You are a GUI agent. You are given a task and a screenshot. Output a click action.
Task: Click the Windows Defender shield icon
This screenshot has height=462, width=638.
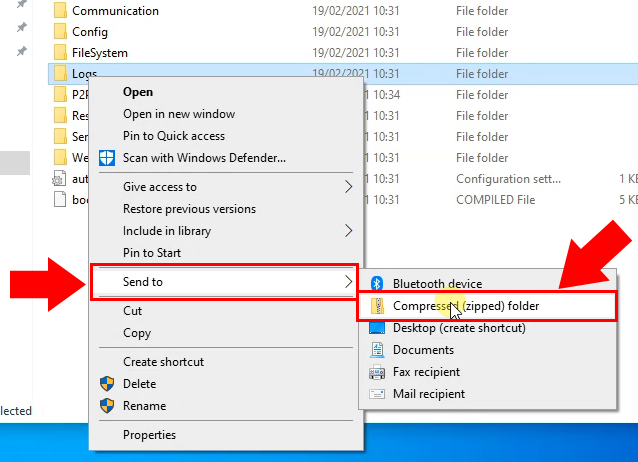click(107, 158)
